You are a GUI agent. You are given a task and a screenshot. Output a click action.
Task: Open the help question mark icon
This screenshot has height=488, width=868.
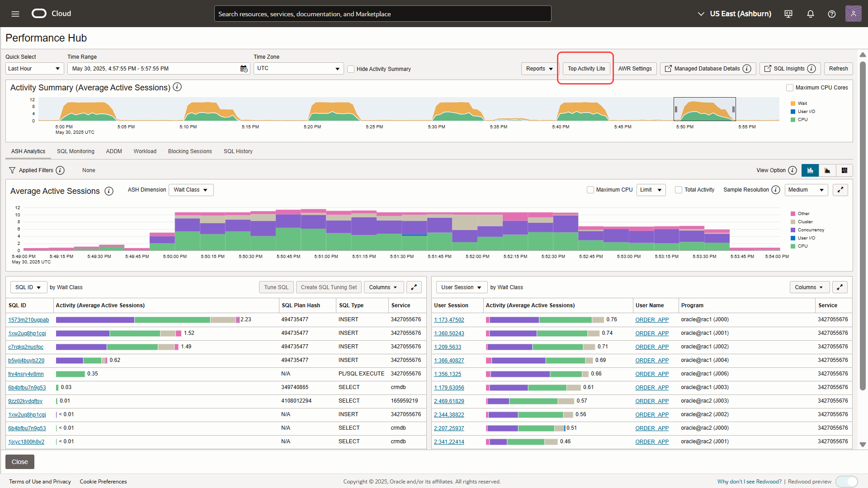[832, 14]
